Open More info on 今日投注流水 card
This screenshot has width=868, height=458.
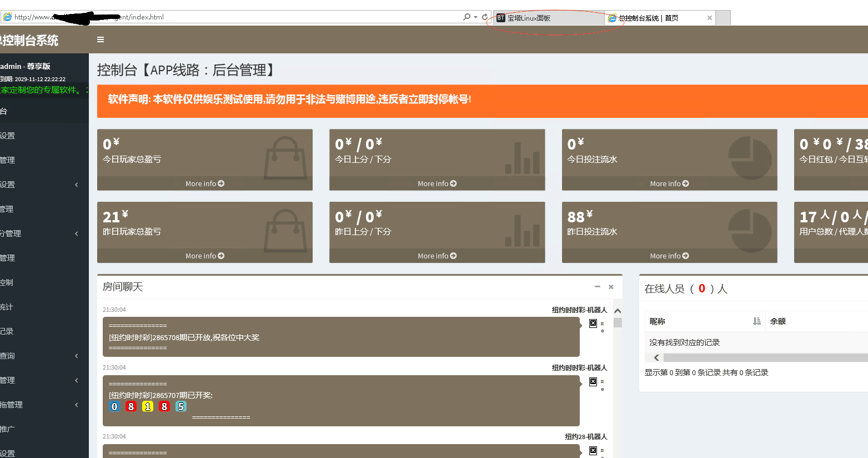click(x=669, y=183)
